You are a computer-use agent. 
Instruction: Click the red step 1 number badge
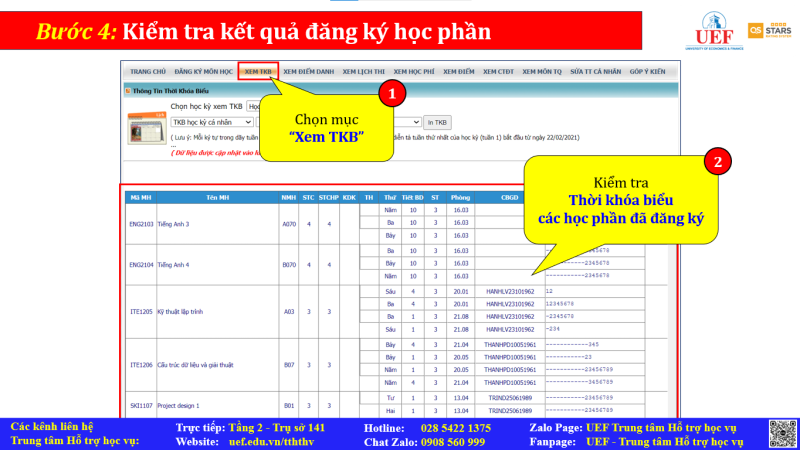[393, 94]
